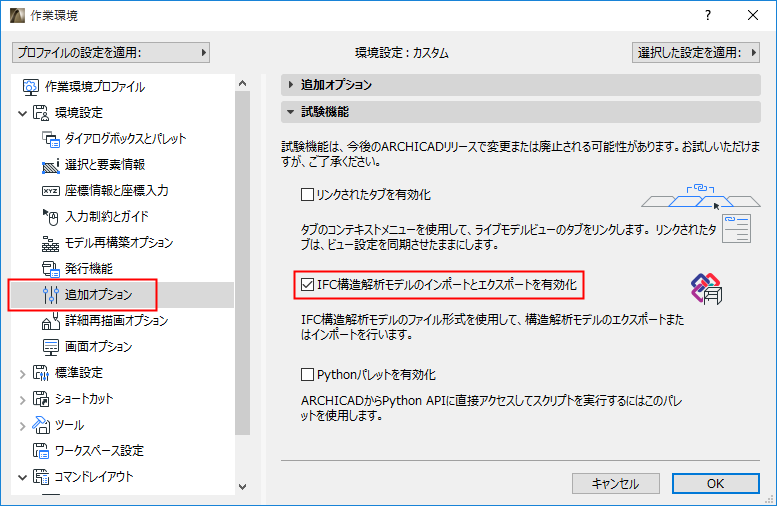Expand the 標準設定 tree node
This screenshot has width=777, height=506.
22,374
